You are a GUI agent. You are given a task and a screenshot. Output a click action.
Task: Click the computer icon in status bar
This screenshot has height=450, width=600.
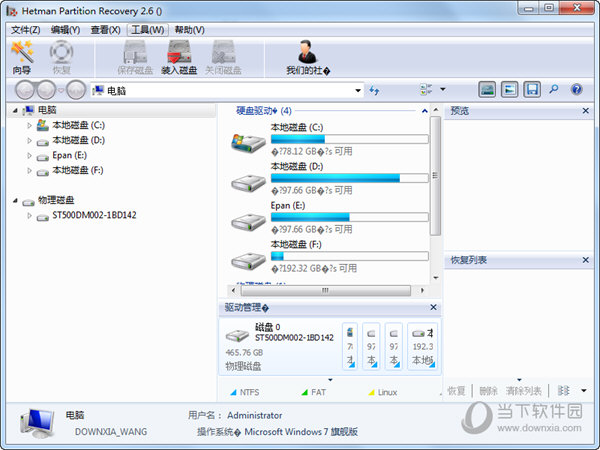click(37, 423)
